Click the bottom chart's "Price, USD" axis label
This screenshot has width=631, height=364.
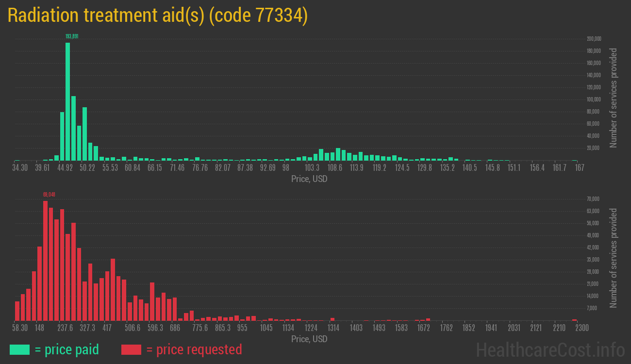309,339
